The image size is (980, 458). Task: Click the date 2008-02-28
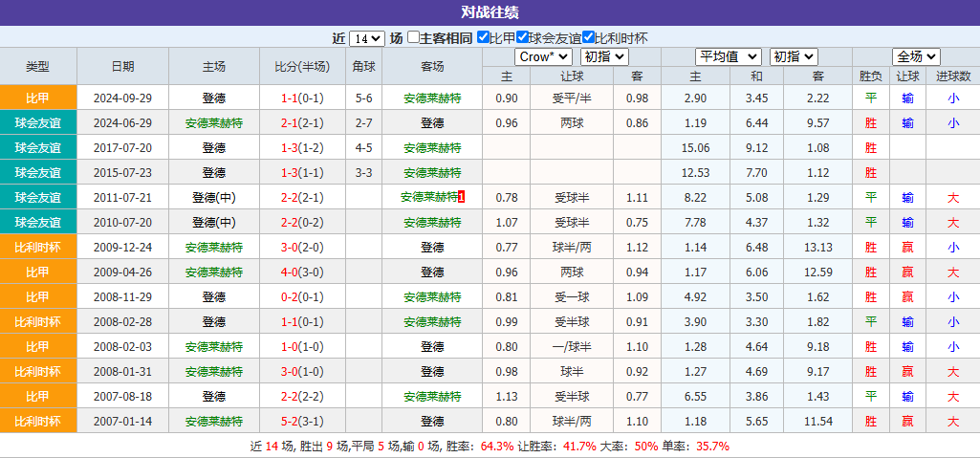[122, 322]
